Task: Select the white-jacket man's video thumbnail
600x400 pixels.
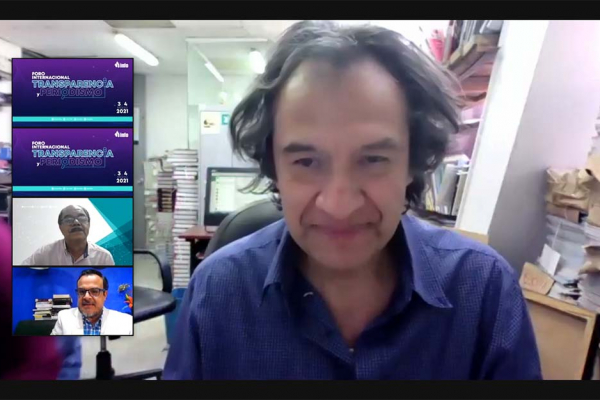Action: 73,301
